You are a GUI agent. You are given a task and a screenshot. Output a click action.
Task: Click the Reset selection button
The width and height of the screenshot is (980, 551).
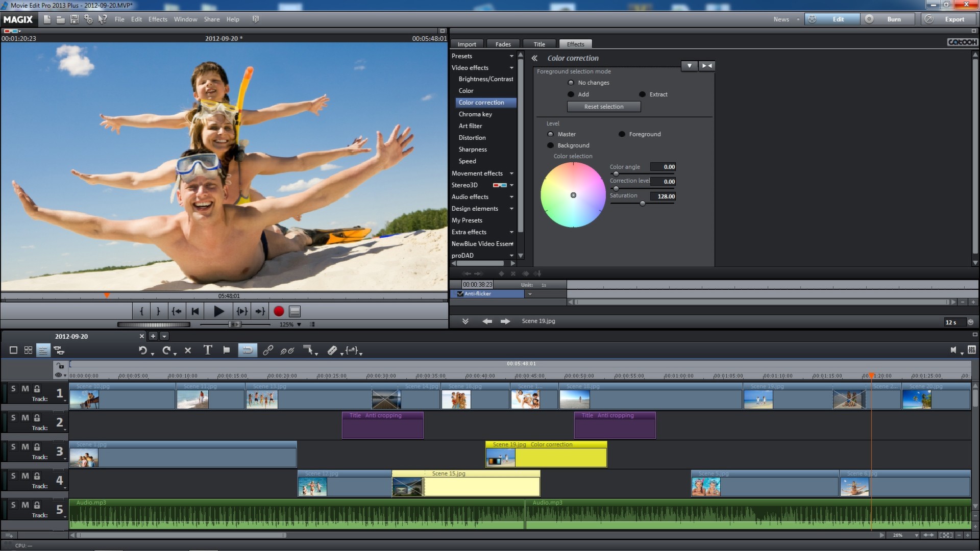pyautogui.click(x=602, y=106)
